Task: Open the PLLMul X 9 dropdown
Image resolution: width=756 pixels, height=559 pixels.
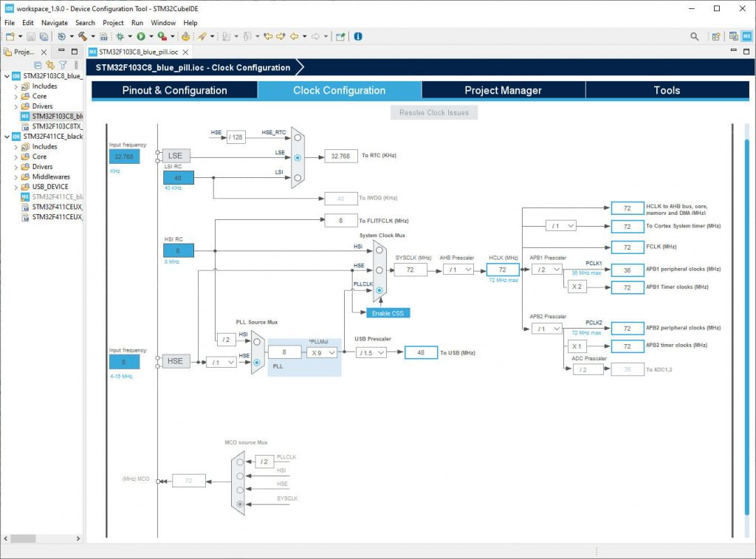Action: pos(323,353)
